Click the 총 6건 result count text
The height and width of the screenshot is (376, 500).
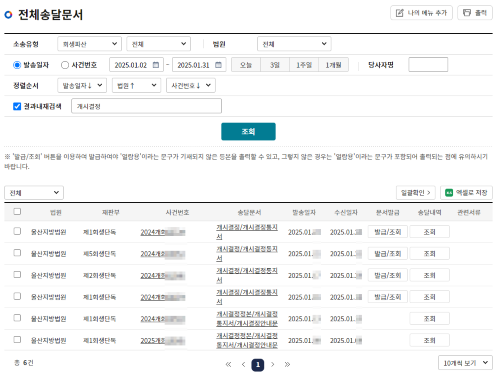pyautogui.click(x=24, y=363)
